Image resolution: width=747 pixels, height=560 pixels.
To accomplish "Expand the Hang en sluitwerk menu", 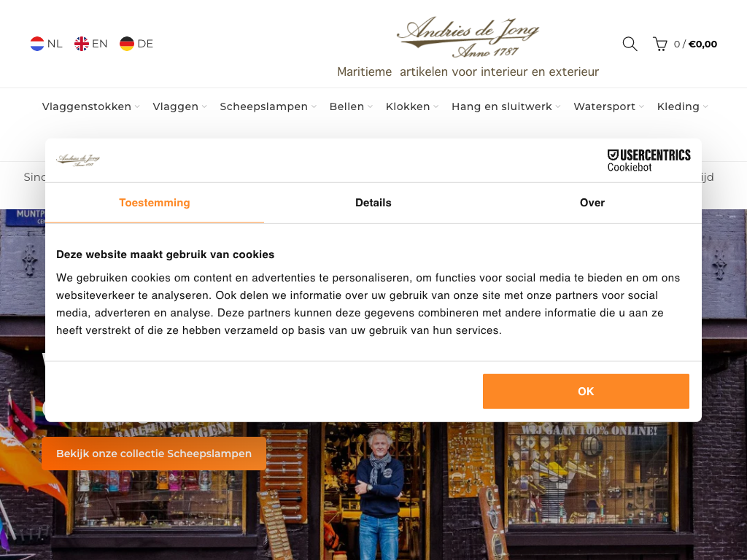I will [506, 106].
